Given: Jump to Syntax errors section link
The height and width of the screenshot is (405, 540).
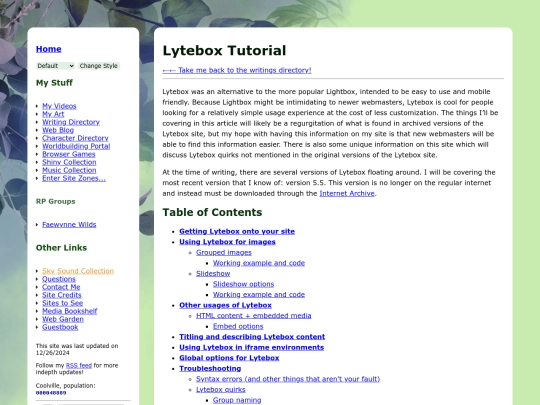Looking at the screenshot, I should [288, 379].
